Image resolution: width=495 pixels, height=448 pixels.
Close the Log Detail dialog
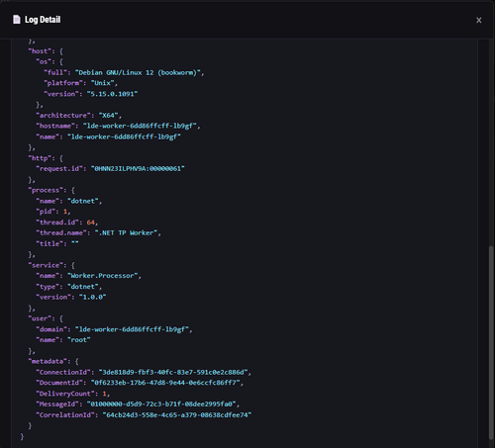pos(479,20)
